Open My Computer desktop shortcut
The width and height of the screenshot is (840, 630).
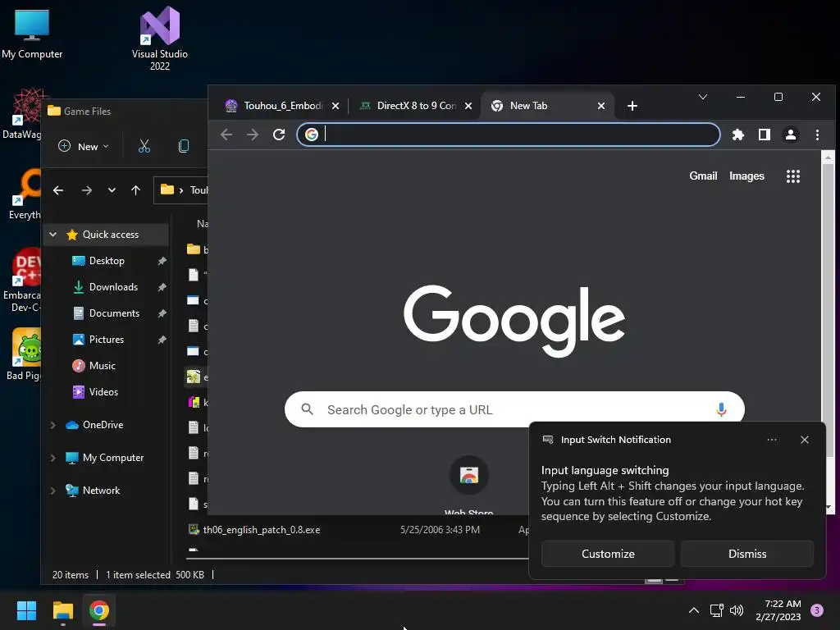pyautogui.click(x=32, y=34)
